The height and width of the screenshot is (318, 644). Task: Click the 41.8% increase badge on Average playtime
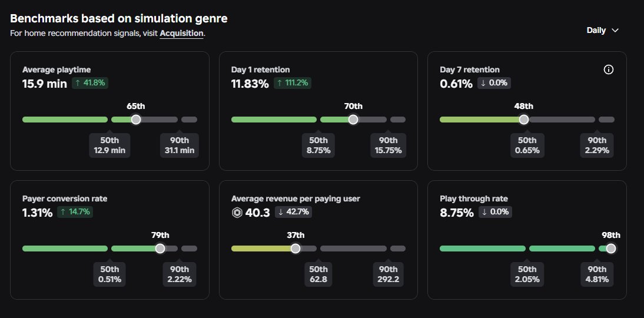click(90, 83)
